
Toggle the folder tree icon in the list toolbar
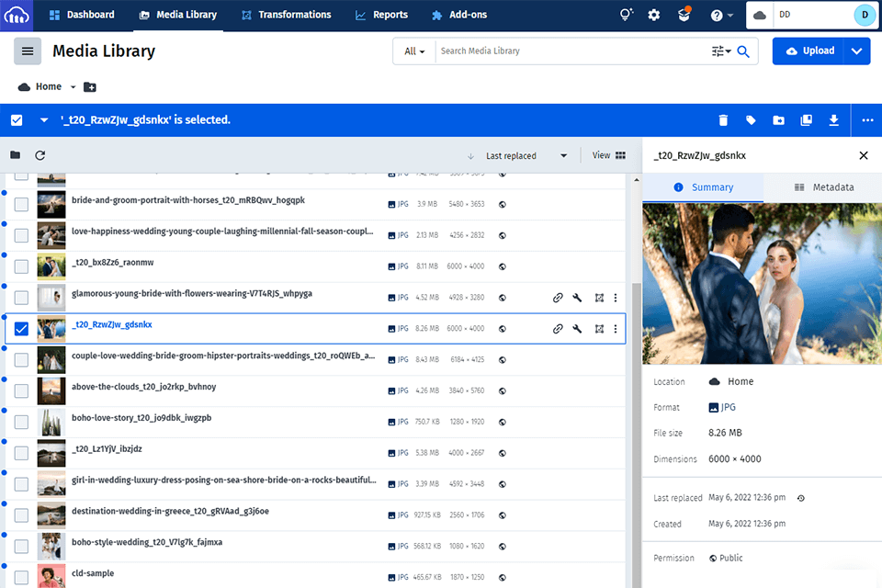[x=16, y=155]
